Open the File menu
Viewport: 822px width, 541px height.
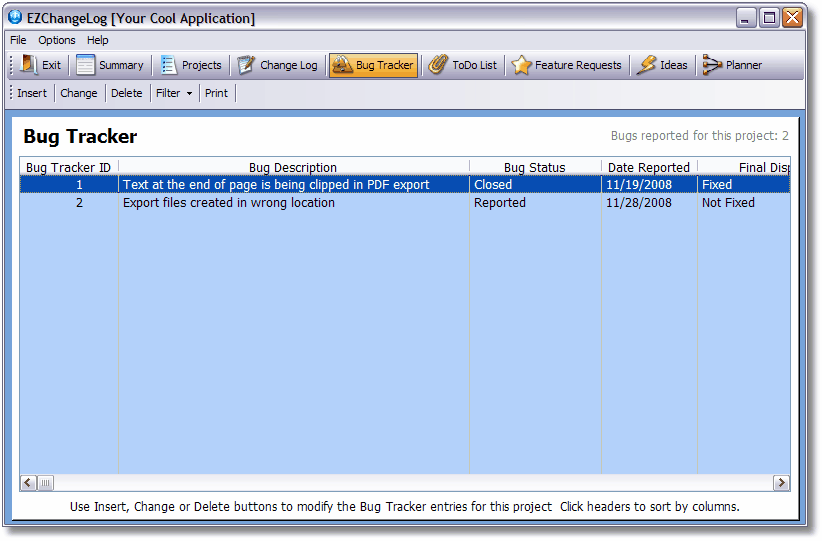tap(18, 40)
